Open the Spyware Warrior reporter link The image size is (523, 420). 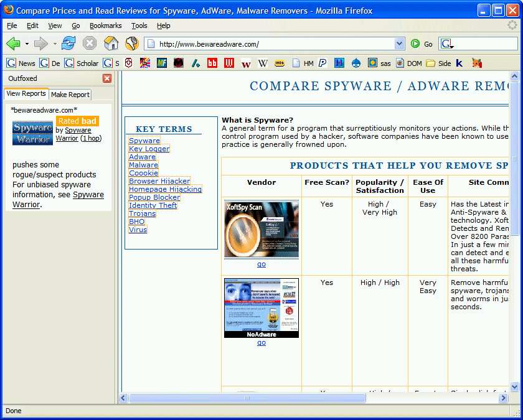point(73,134)
